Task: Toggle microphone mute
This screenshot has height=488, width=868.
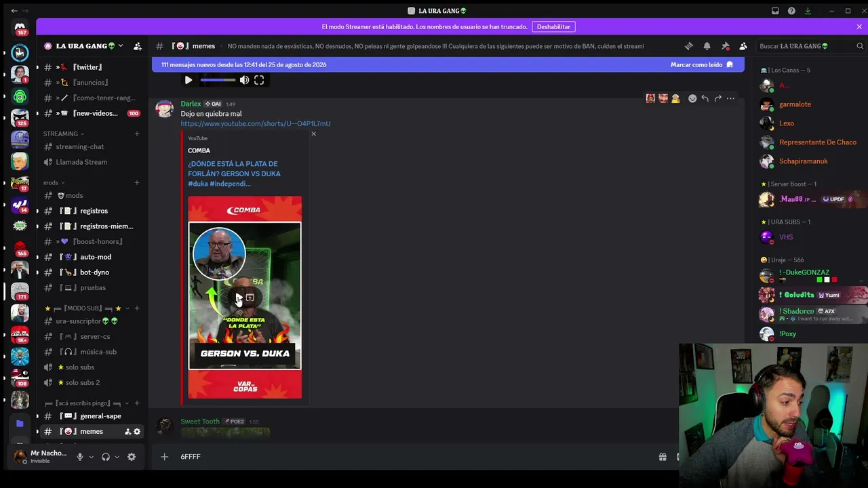Action: (x=79, y=457)
